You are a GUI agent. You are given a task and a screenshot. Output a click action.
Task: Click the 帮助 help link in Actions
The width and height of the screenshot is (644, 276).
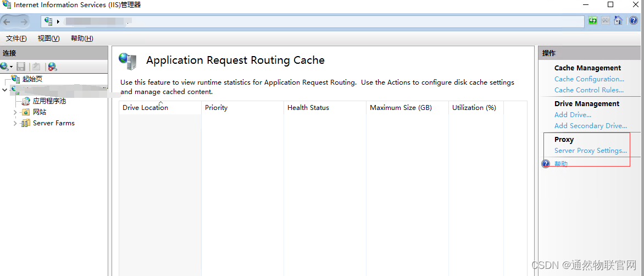tap(561, 164)
